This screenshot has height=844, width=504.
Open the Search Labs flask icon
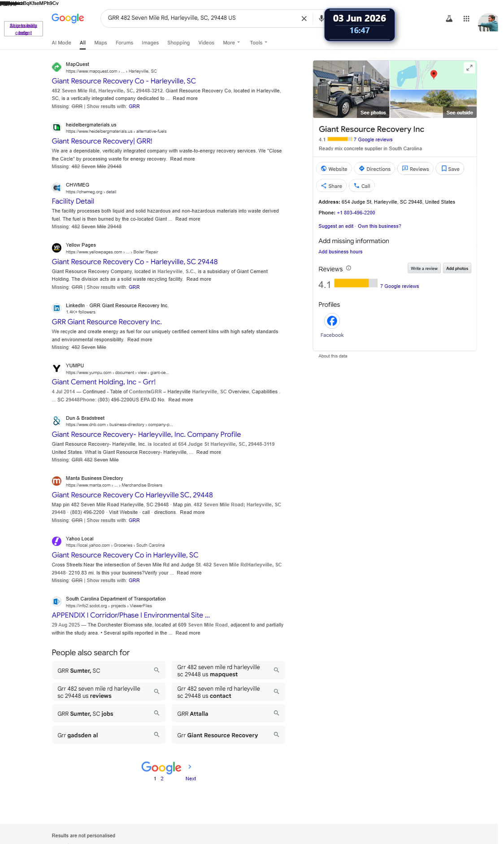(449, 19)
